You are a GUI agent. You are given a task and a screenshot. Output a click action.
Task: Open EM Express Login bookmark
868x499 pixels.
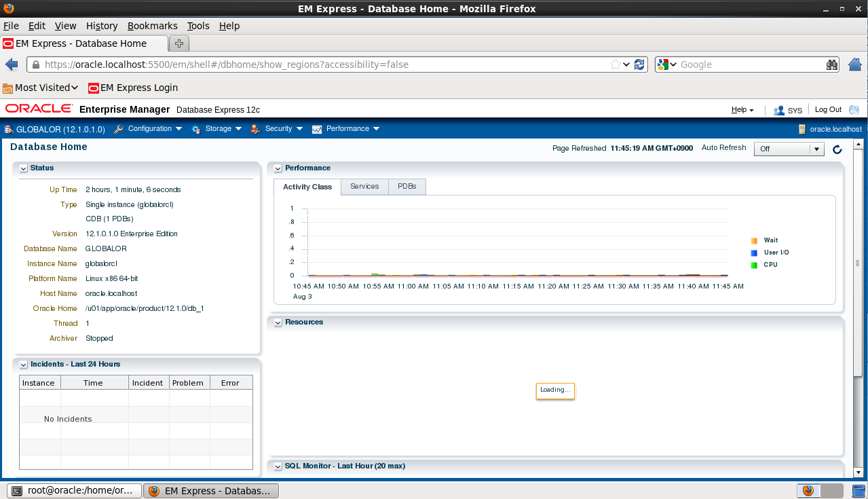pos(132,88)
